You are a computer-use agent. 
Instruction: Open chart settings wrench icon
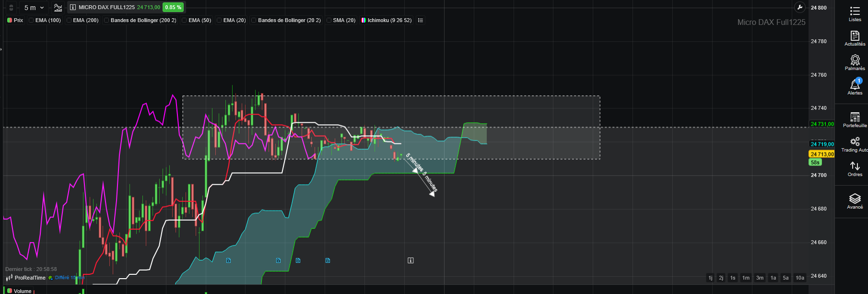[799, 7]
